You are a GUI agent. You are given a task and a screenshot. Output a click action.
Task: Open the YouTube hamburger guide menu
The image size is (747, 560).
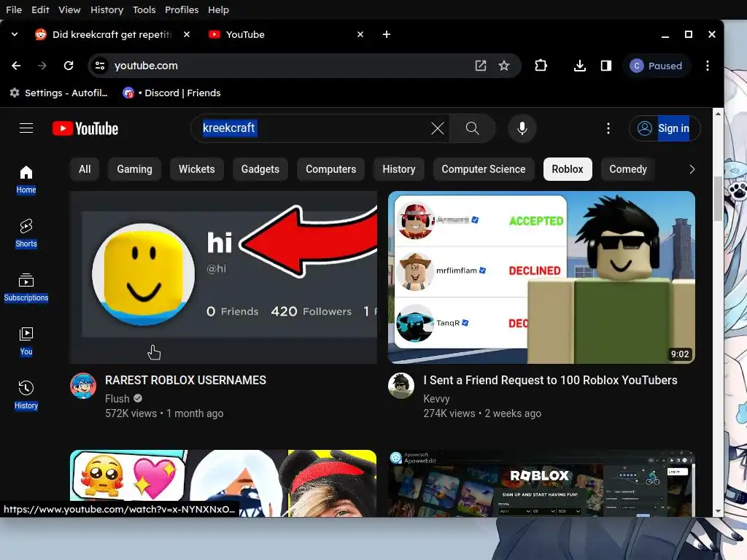pyautogui.click(x=26, y=128)
